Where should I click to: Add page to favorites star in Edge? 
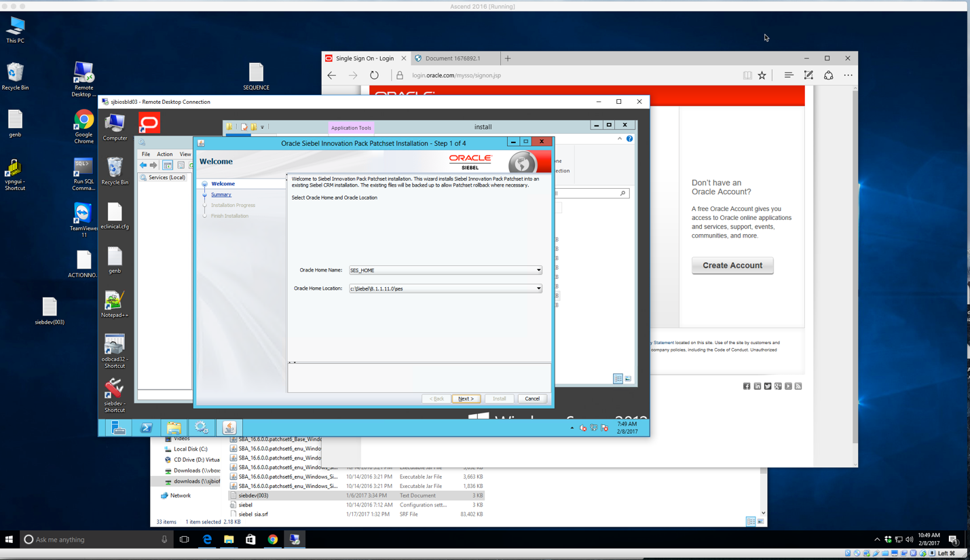tap(762, 75)
